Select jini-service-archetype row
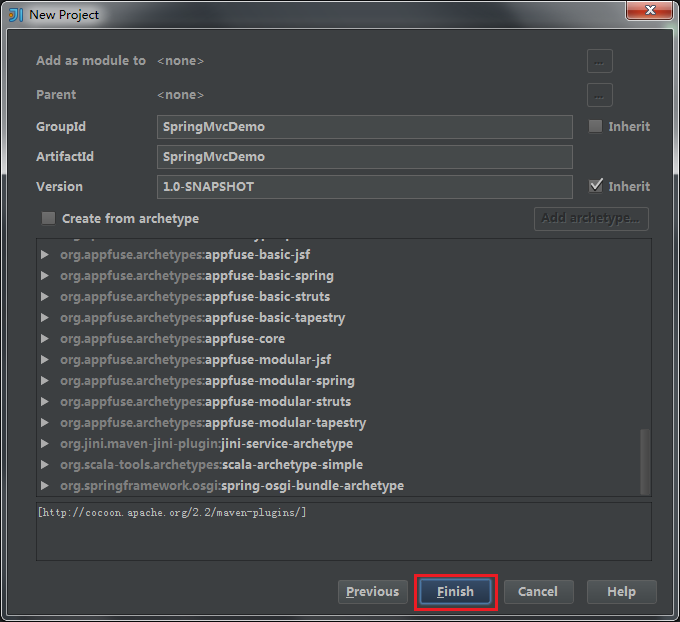The height and width of the screenshot is (622, 680). click(x=206, y=443)
